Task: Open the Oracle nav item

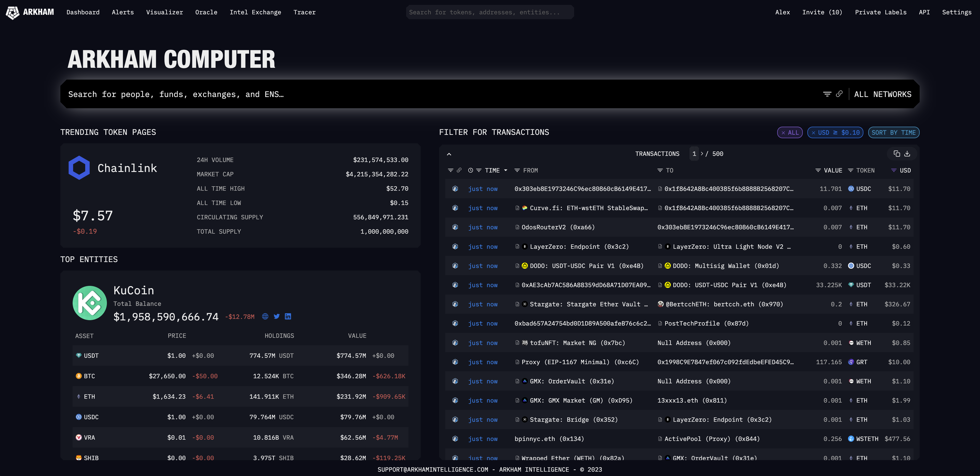Action: pos(206,12)
